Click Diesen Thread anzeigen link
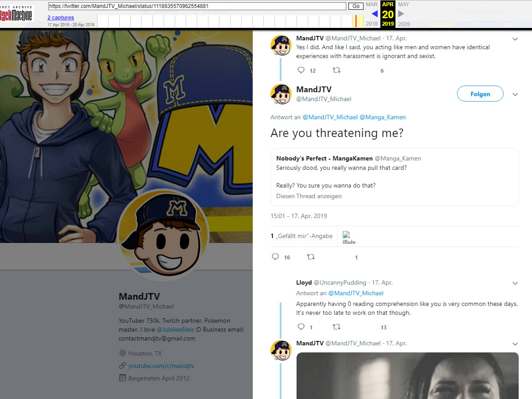 pos(309,196)
